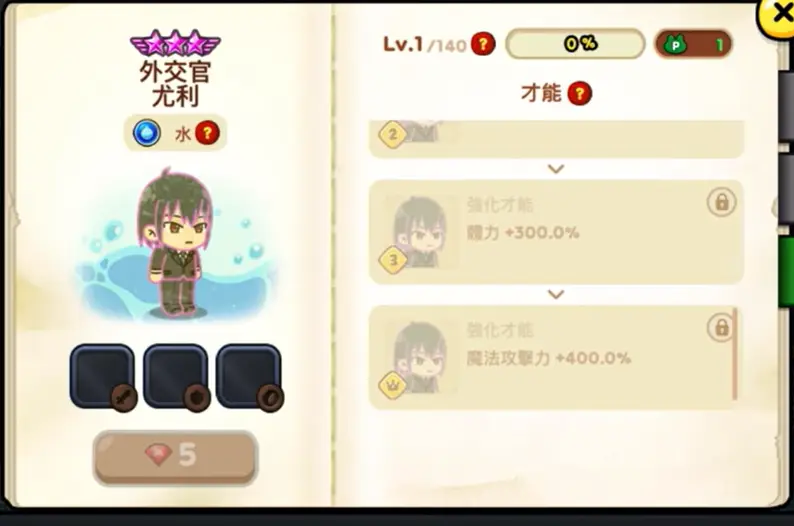Click the help icon next to Lv.1/140
The height and width of the screenshot is (526, 794).
tap(483, 44)
